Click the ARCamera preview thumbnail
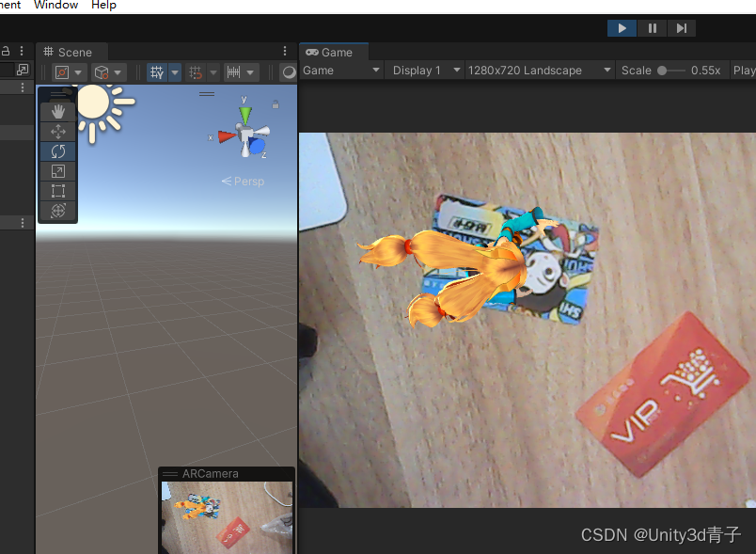Screen dimensions: 756x554 coord(227,517)
